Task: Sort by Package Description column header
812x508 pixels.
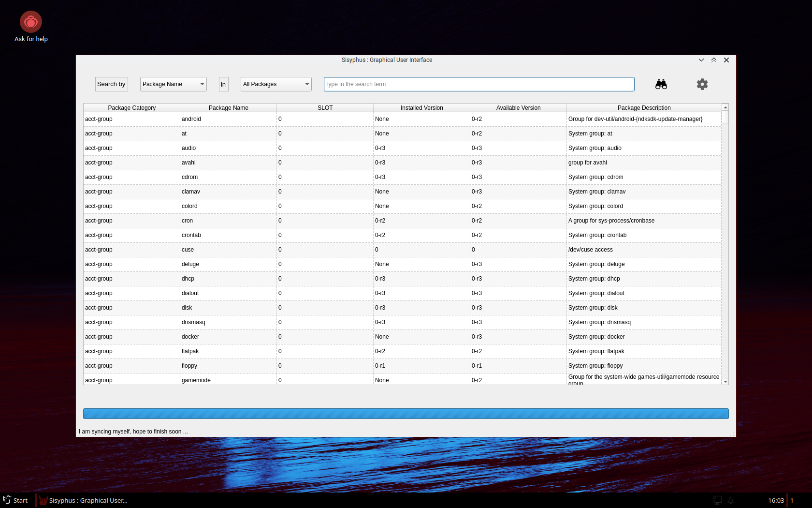Action: point(644,108)
